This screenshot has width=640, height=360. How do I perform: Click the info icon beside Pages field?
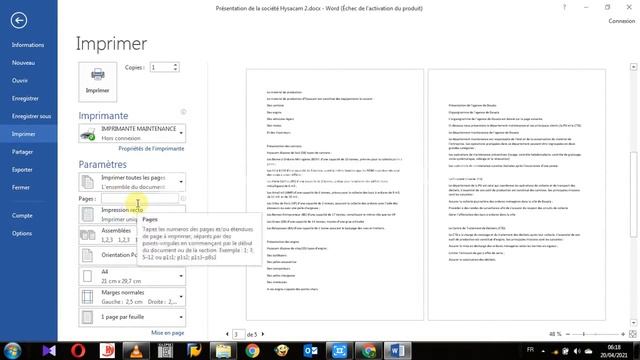pos(183,198)
